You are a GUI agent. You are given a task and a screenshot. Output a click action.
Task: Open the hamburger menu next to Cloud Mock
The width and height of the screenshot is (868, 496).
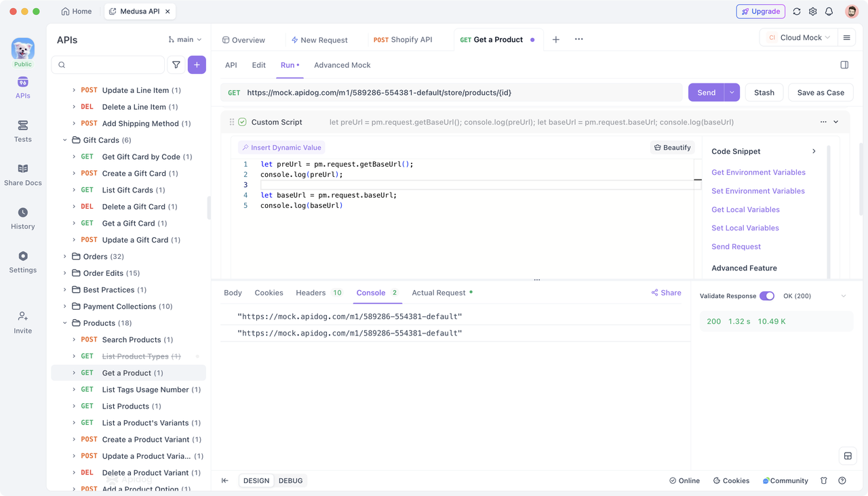click(x=846, y=38)
